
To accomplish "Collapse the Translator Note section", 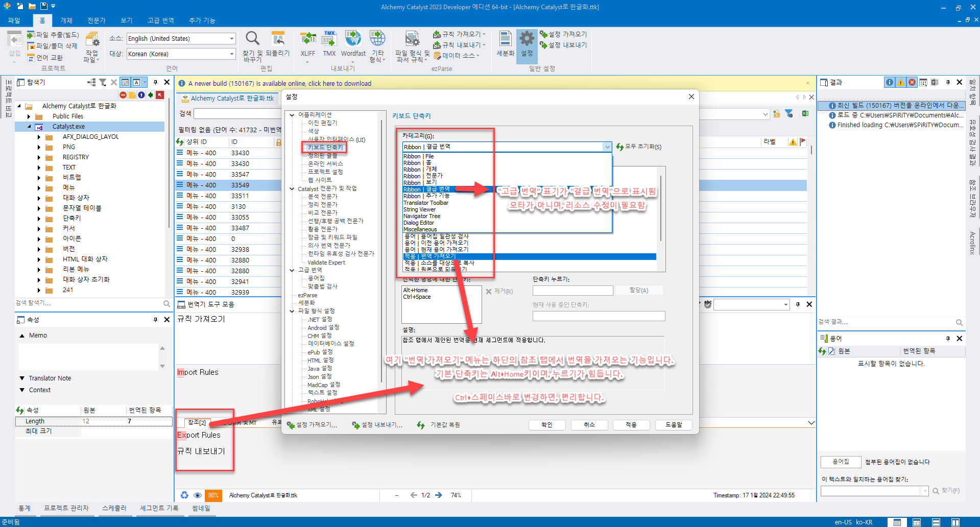I will pos(22,378).
